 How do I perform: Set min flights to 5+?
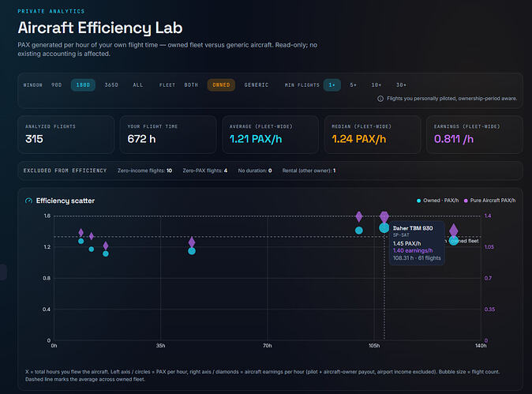tap(353, 84)
